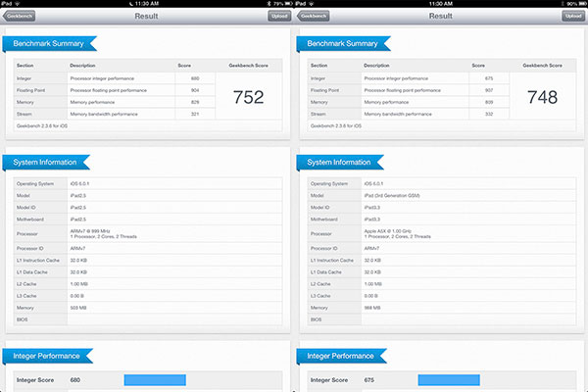Click blue Integer Score bar beside 675
Image resolution: width=588 pixels, height=392 pixels.
449,380
